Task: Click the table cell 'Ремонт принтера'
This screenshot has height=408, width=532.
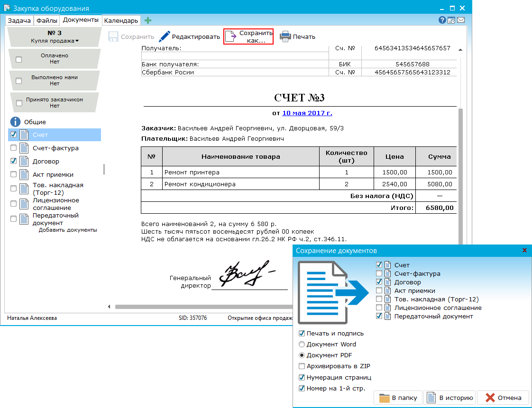Action: (x=241, y=172)
